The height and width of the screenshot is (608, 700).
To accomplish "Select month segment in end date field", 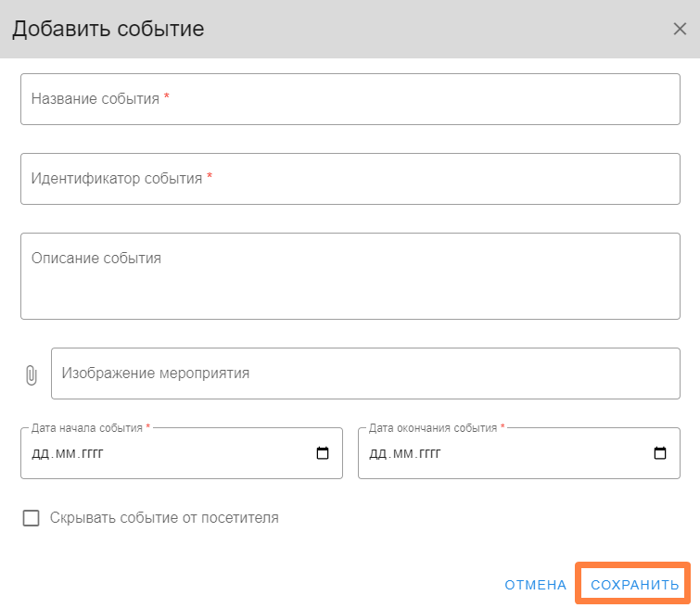I will tap(401, 454).
